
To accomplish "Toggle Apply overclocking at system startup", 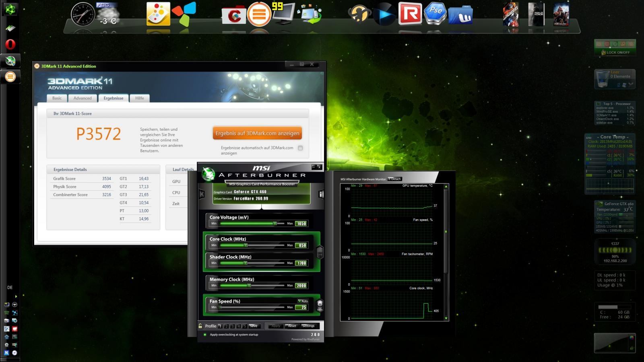I will coord(205,335).
